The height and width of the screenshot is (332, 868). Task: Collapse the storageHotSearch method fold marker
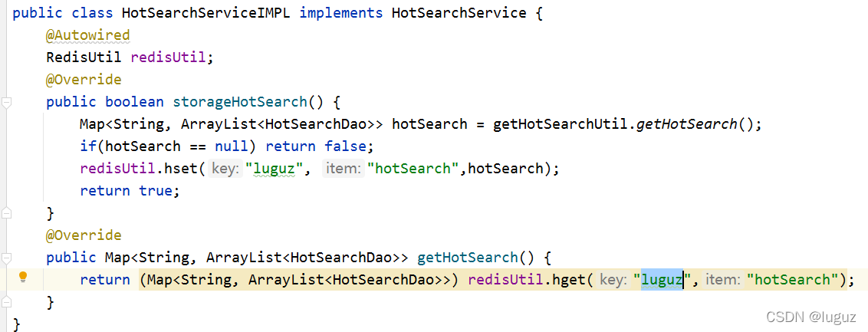6,103
